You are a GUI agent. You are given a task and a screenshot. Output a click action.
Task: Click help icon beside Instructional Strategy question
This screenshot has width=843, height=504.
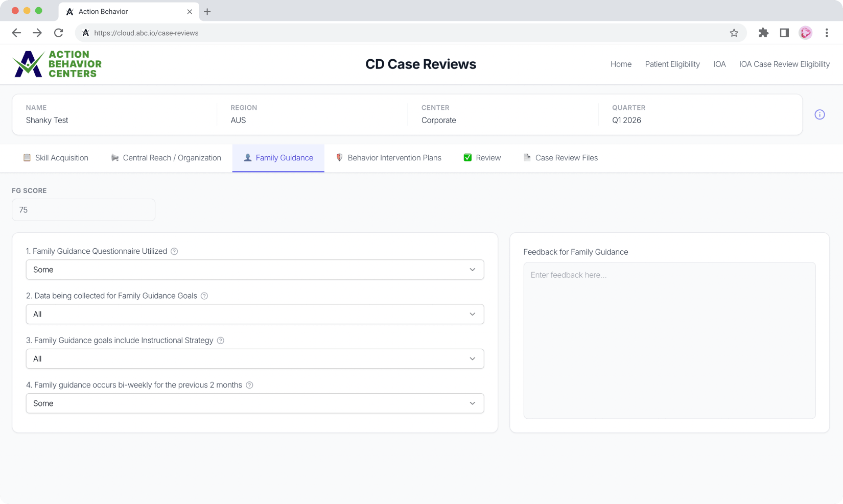[221, 341]
